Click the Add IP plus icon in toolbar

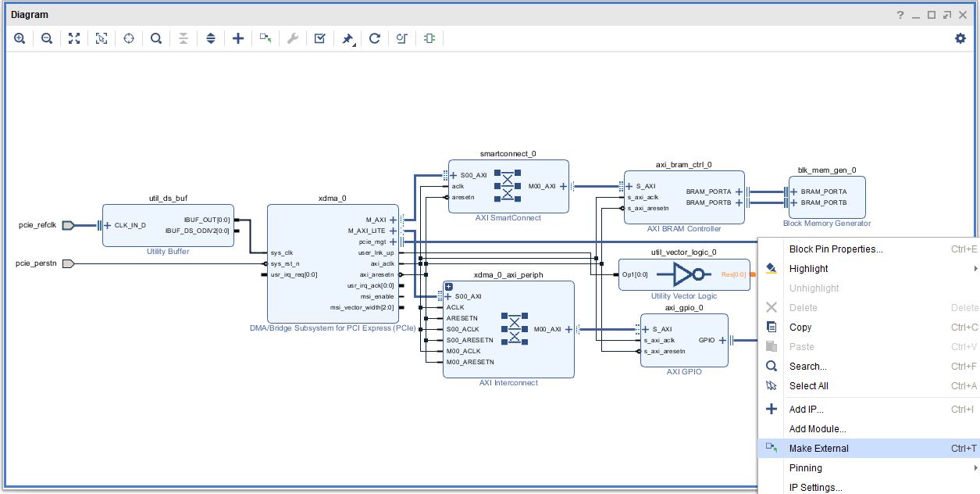pyautogui.click(x=238, y=38)
